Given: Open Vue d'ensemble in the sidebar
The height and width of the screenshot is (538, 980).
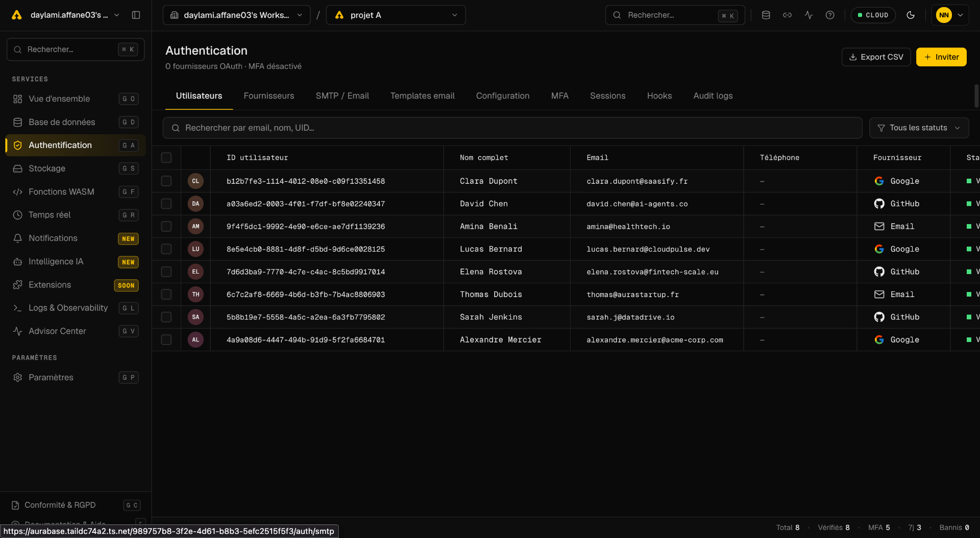Looking at the screenshot, I should [x=76, y=99].
